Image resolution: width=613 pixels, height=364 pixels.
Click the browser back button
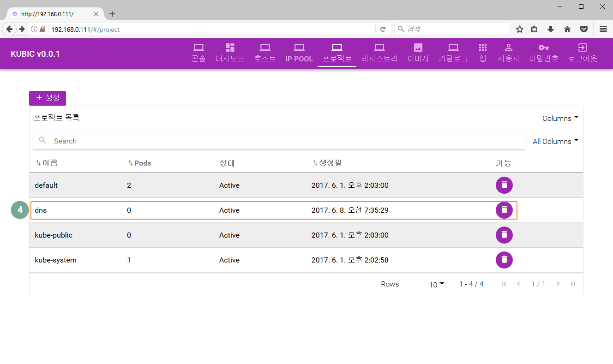9,29
